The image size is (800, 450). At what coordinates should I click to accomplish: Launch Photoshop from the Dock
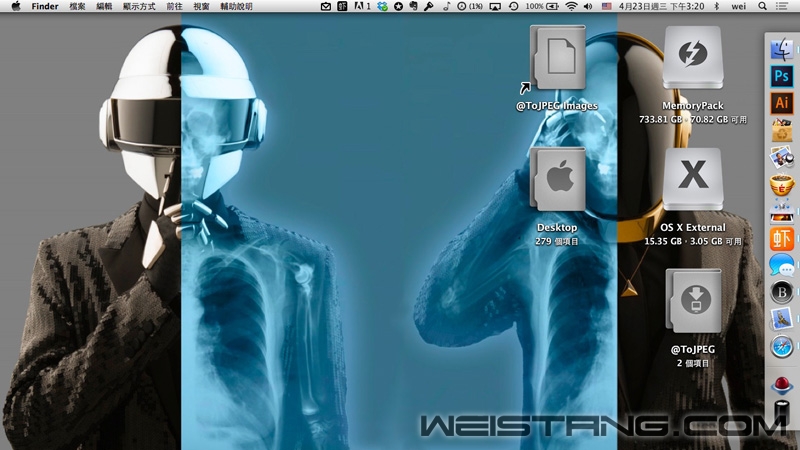pos(782,76)
